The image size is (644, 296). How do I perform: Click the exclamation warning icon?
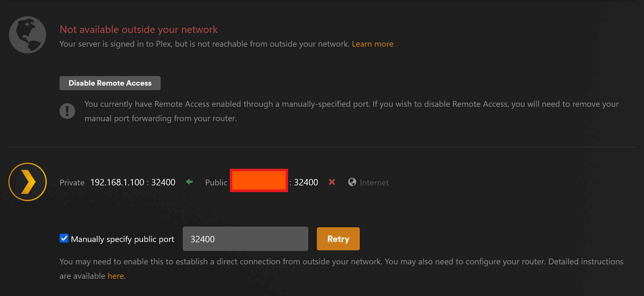(67, 111)
